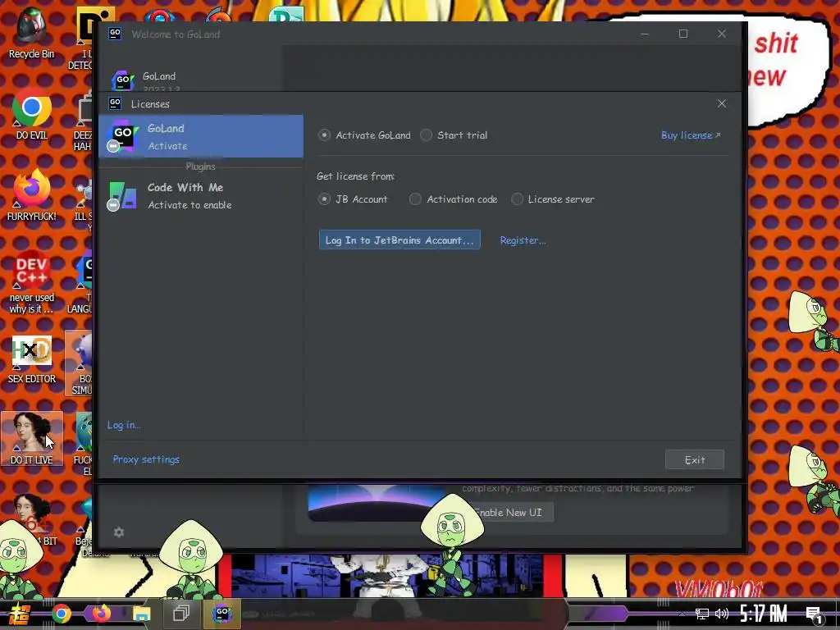Close the Licenses dialog
Image resolution: width=840 pixels, height=630 pixels.
point(722,103)
